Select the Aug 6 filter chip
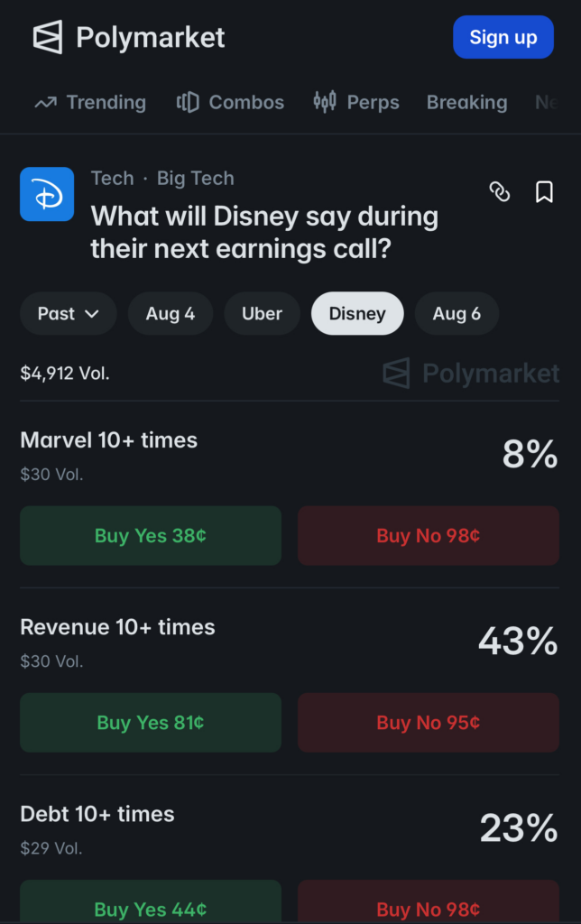Image resolution: width=581 pixels, height=924 pixels. point(456,313)
